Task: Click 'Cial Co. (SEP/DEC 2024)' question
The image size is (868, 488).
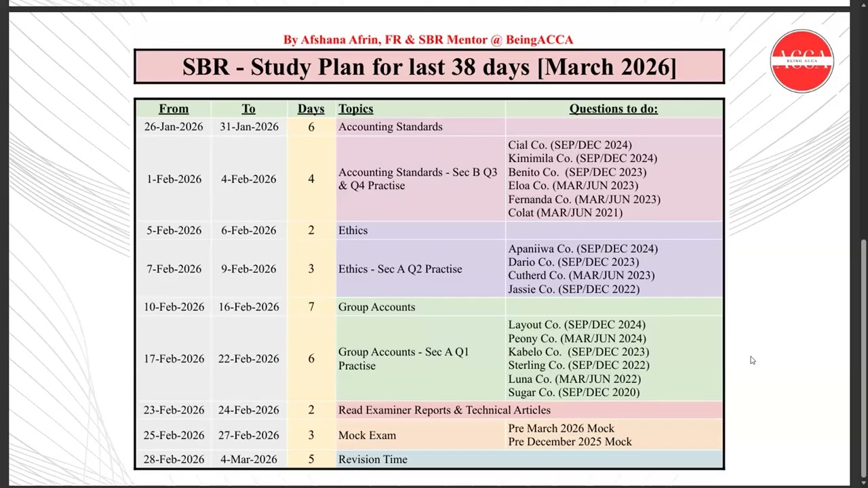Action: point(570,145)
